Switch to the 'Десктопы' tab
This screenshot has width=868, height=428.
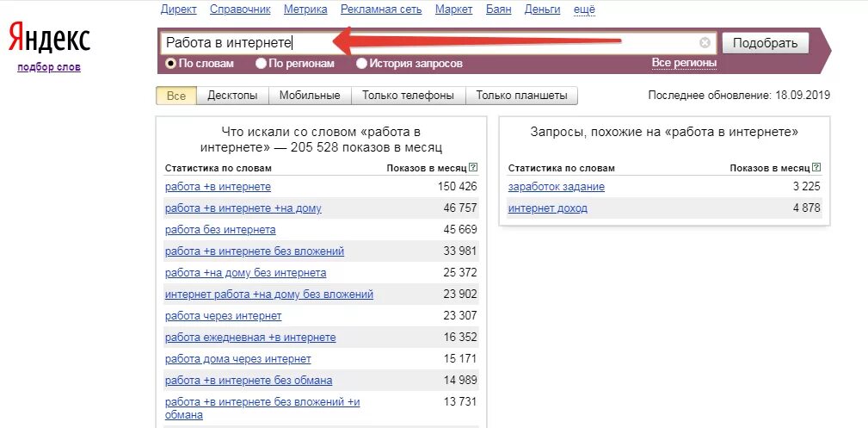click(x=232, y=96)
